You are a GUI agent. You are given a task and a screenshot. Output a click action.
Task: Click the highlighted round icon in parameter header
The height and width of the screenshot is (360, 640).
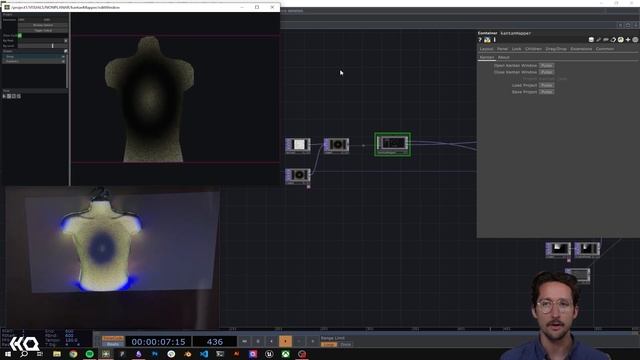(620, 40)
